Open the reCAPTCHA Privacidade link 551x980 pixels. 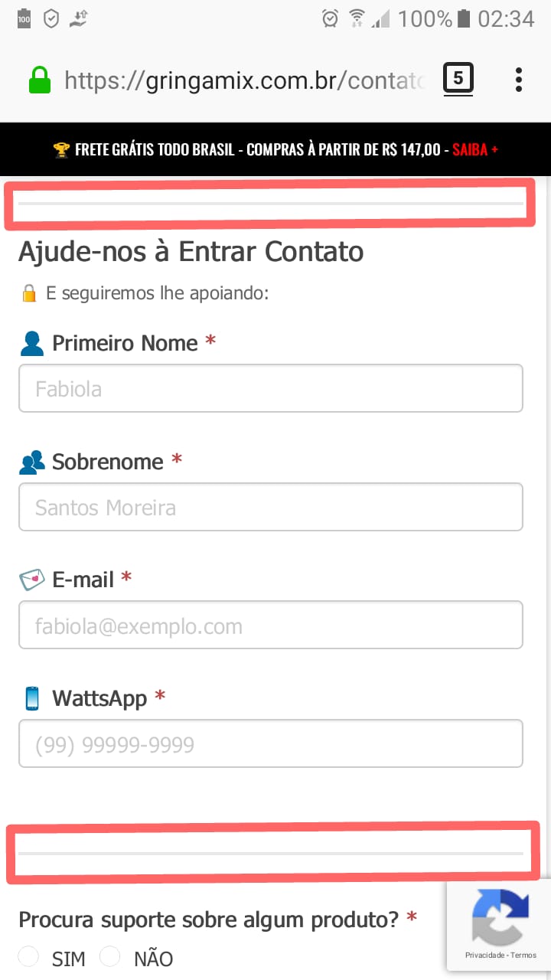coord(485,955)
